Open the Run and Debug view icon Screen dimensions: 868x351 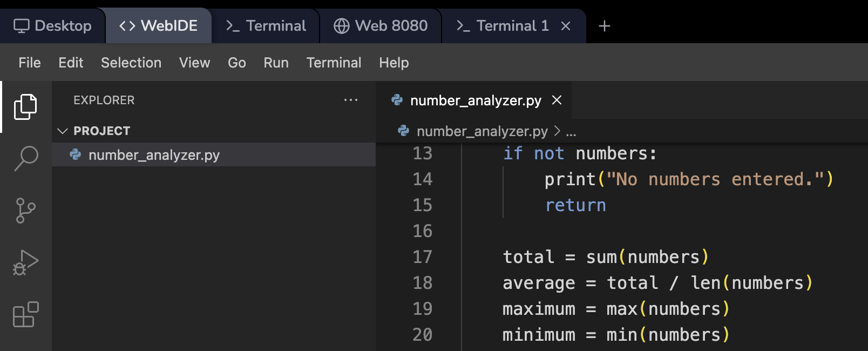pos(25,262)
